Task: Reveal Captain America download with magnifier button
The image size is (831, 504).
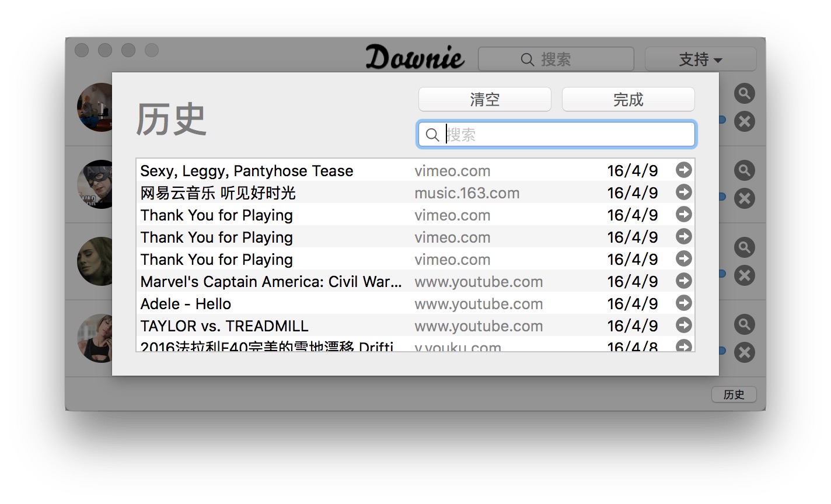Action: coord(744,170)
